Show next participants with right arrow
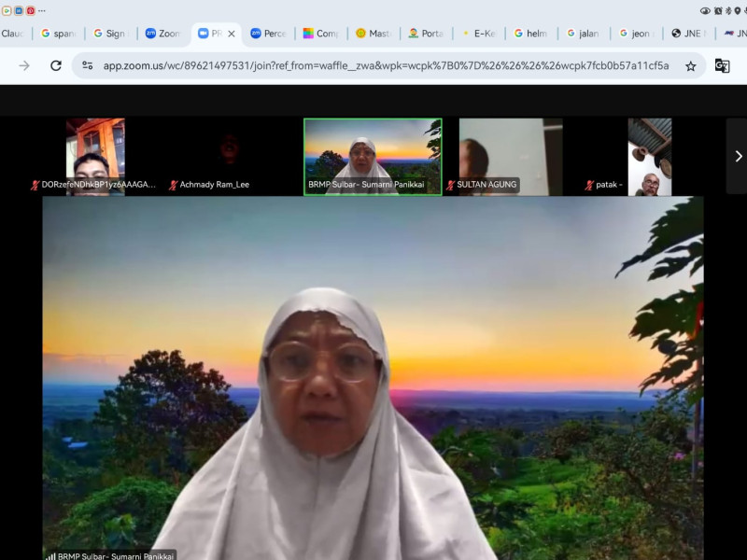Image resolution: width=747 pixels, height=560 pixels. 737,156
